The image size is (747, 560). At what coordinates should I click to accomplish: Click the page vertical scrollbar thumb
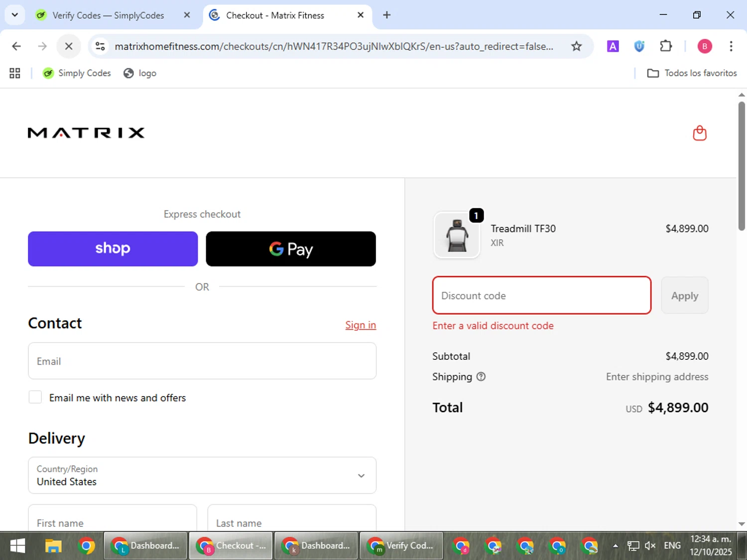click(742, 166)
